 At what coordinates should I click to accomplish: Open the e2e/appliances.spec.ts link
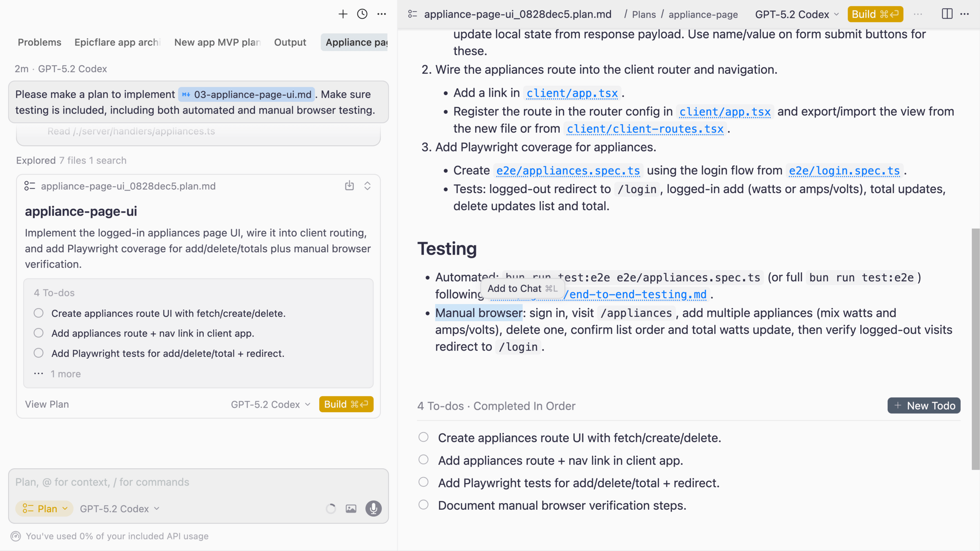click(568, 171)
